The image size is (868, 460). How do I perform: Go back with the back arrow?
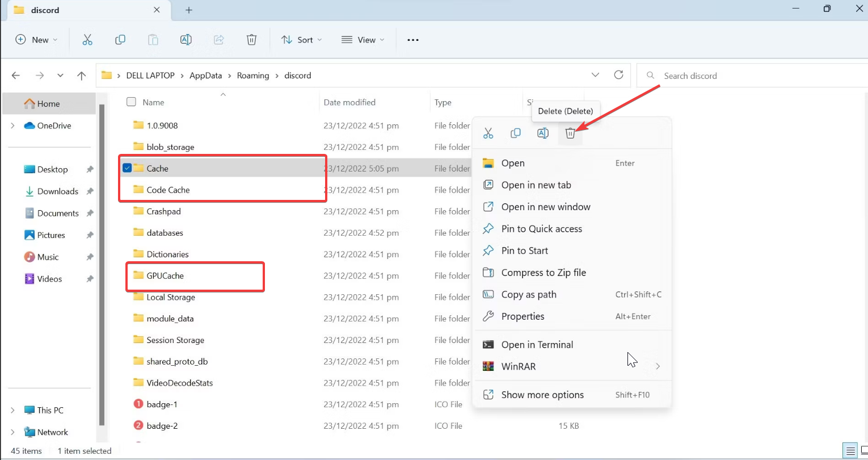(16, 76)
